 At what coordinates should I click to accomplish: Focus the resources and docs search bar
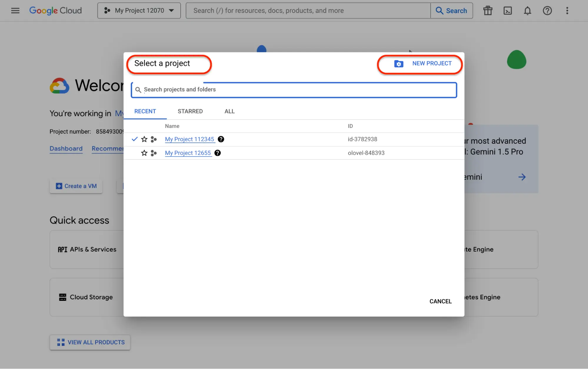[308, 11]
